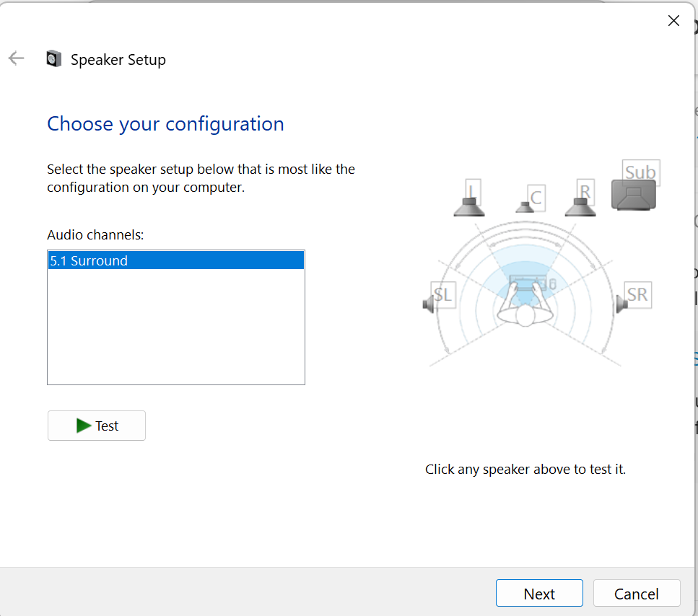
Task: Test the front left speaker icon
Action: pos(469,207)
